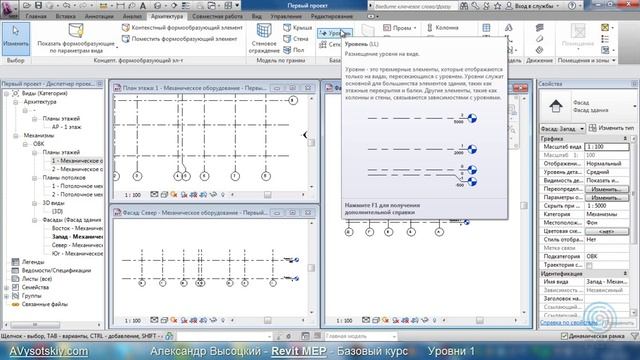
Task: Select the Пол (floor by face) tool
Action: pyautogui.click(x=294, y=50)
